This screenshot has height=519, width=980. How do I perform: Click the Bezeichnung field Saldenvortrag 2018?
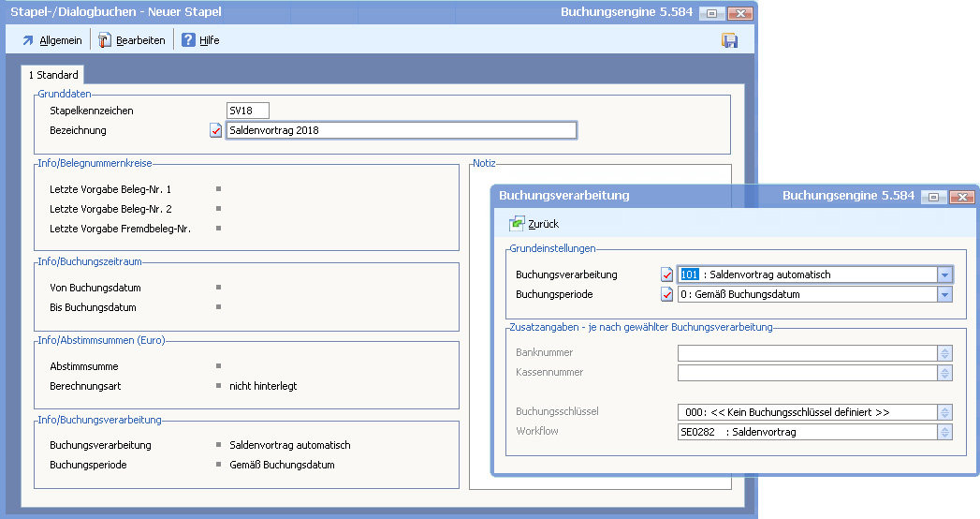pos(401,131)
